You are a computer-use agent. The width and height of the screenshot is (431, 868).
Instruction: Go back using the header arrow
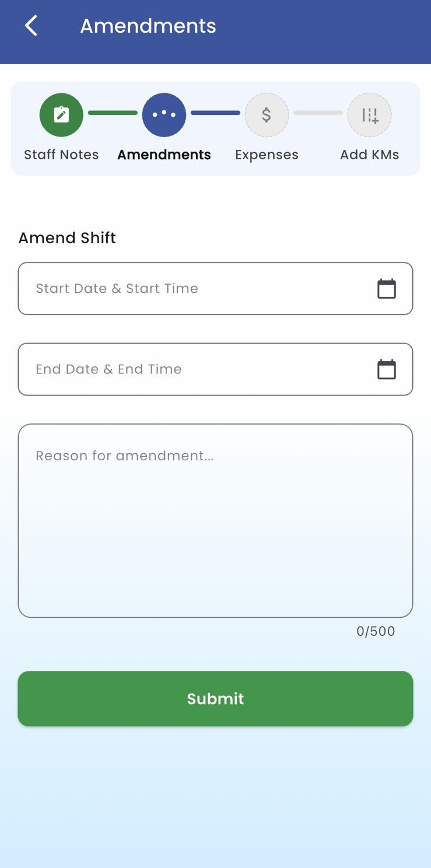[31, 26]
